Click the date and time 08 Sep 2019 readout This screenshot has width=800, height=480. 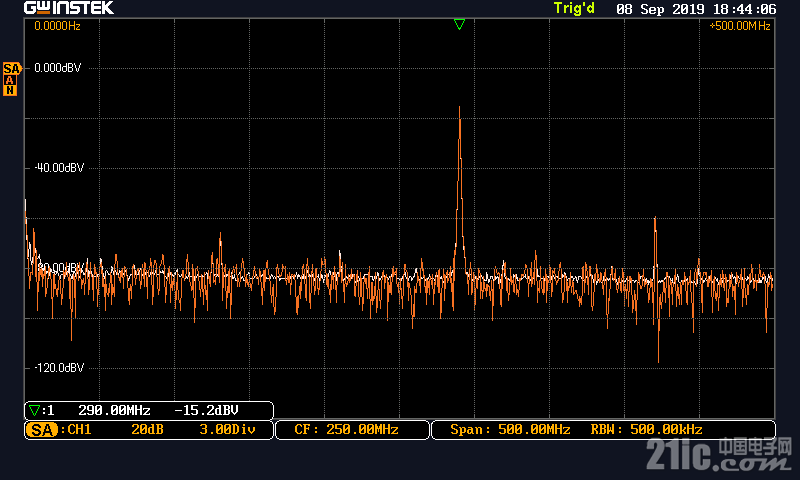point(696,9)
